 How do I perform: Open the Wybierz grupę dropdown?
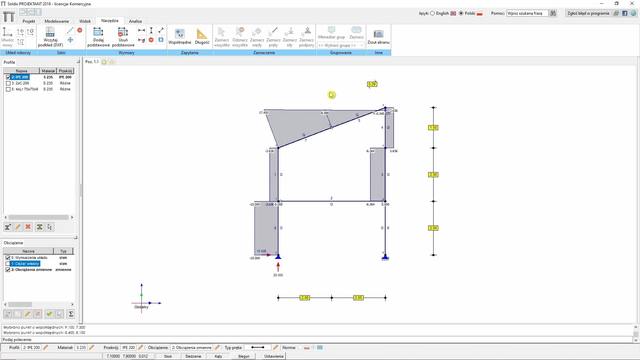(340, 45)
